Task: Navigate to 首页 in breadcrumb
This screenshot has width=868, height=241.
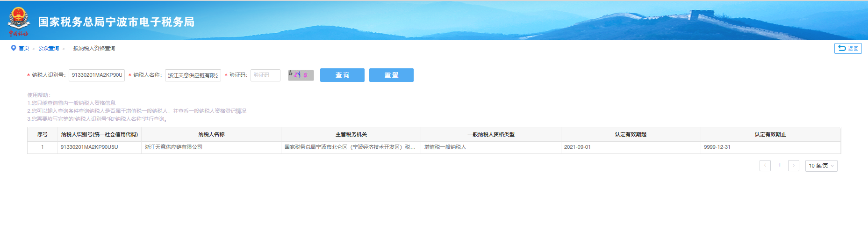Action: pyautogui.click(x=24, y=48)
